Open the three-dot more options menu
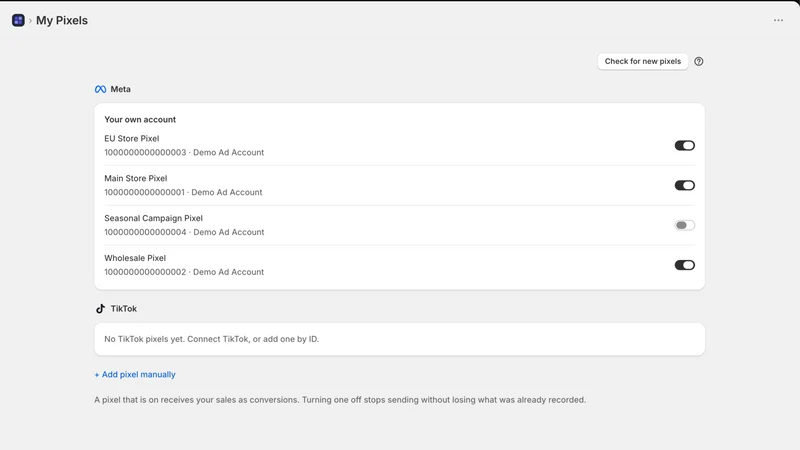The image size is (800, 450). tap(778, 20)
